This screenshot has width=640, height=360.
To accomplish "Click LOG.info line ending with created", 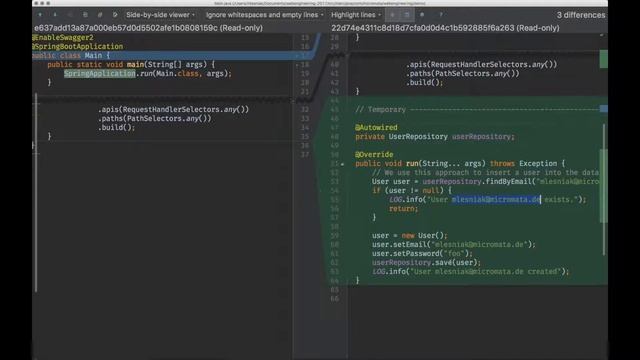I will [x=470, y=271].
